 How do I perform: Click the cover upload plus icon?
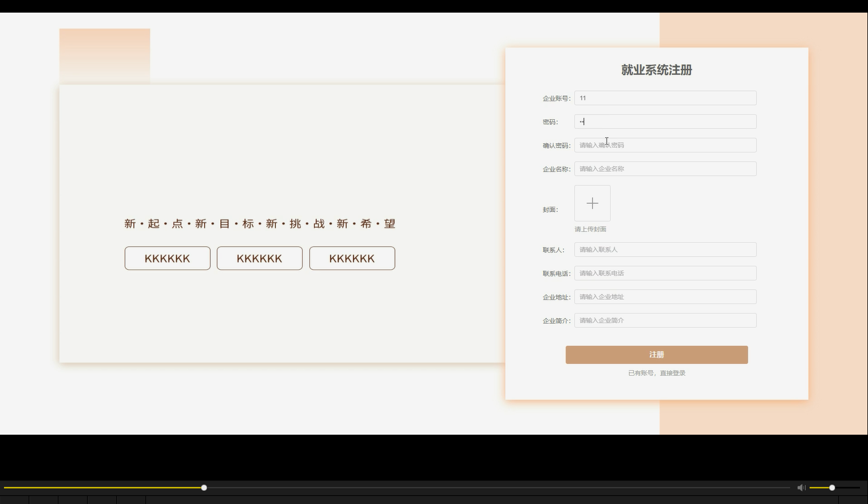[592, 203]
